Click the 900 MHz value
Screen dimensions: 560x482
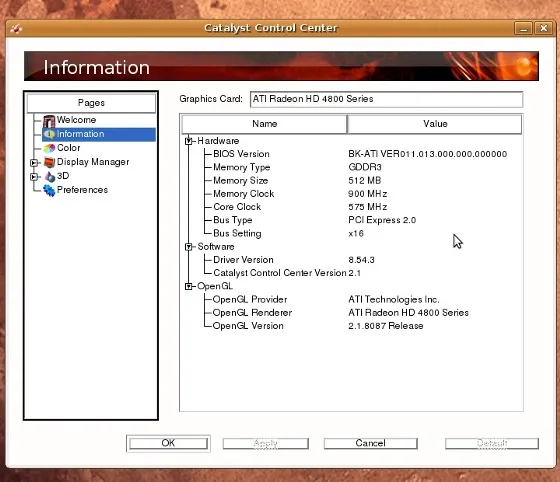(x=368, y=194)
